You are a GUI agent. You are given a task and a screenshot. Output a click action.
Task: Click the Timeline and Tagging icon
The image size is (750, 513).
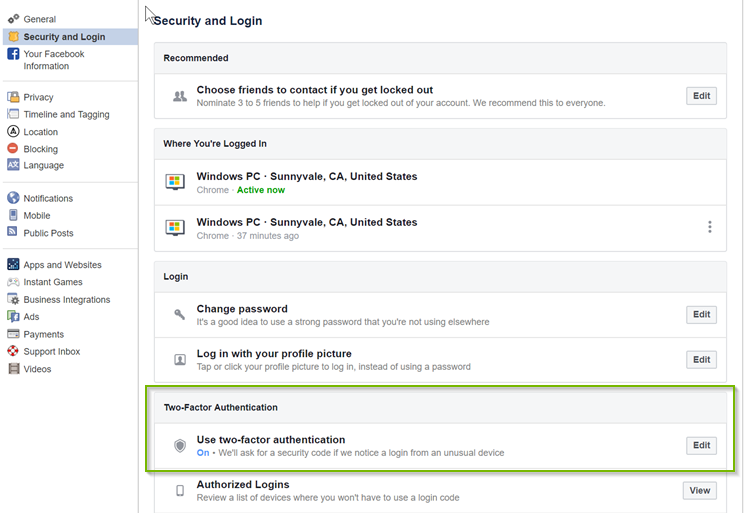click(13, 114)
